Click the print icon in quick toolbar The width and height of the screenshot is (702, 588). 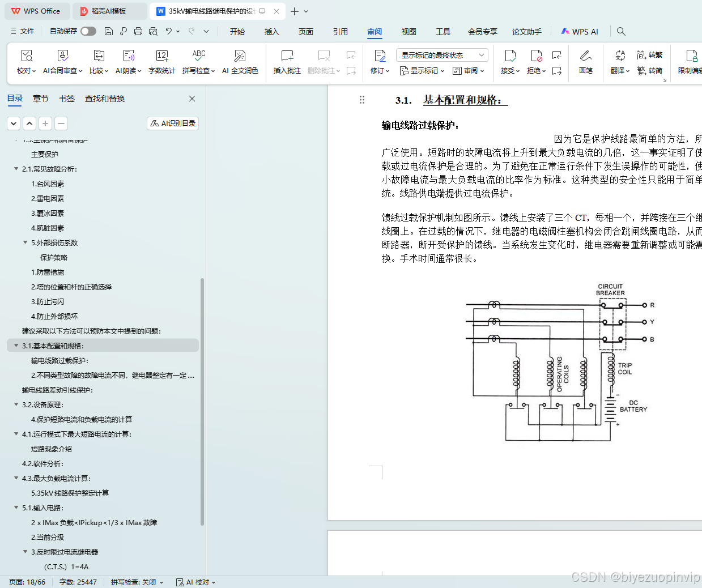point(138,31)
